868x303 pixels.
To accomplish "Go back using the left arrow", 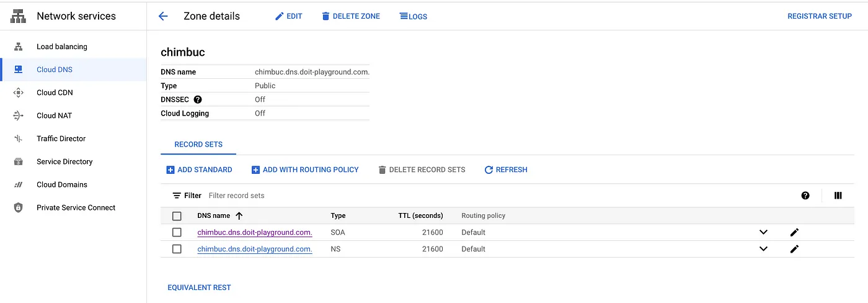I will 163,16.
